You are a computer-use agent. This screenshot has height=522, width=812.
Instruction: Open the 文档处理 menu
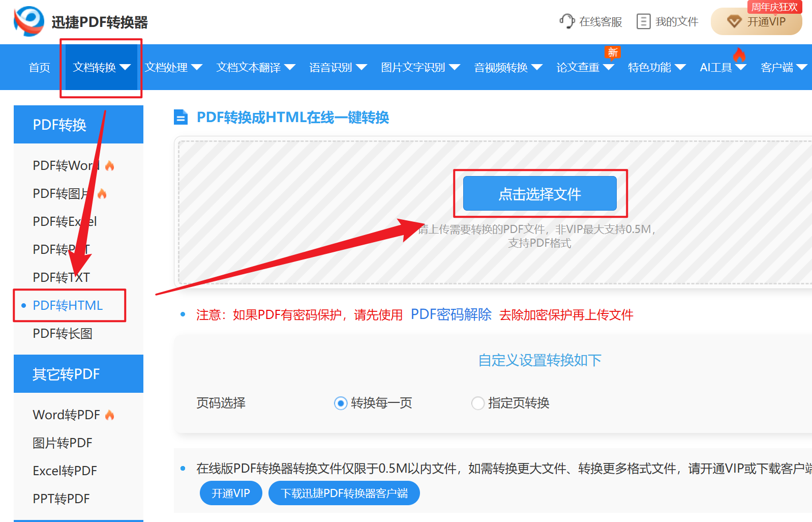[x=173, y=67]
